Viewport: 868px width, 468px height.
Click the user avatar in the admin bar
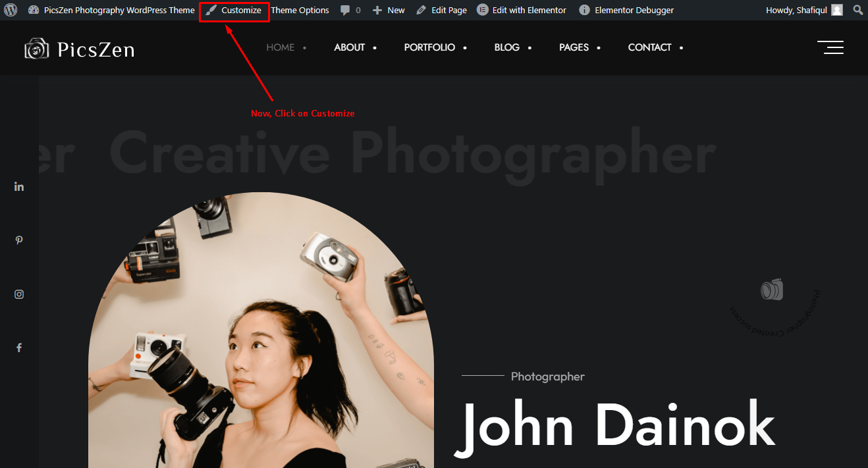click(x=837, y=10)
